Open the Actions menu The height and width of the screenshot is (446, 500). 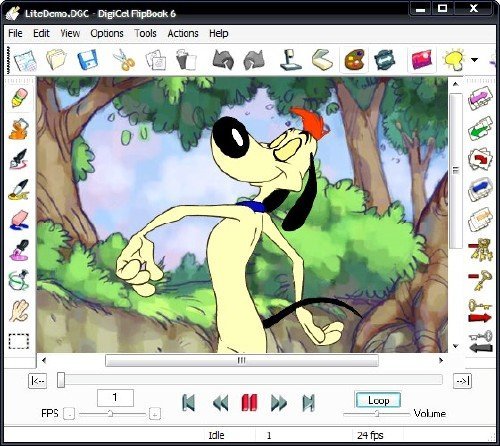coord(183,33)
